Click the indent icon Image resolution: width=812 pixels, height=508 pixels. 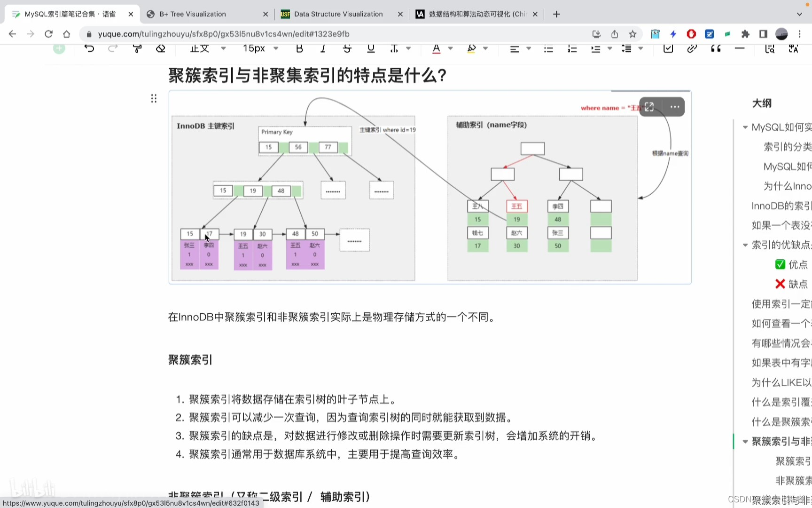click(x=595, y=48)
